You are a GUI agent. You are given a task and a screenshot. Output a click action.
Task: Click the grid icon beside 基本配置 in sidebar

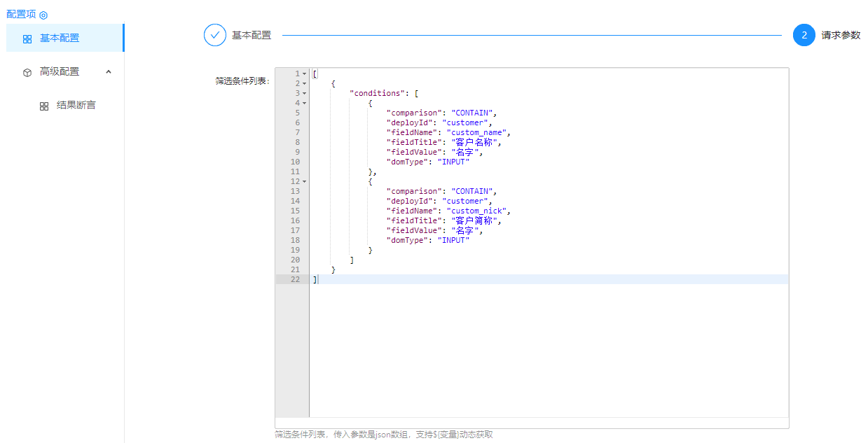pyautogui.click(x=27, y=39)
